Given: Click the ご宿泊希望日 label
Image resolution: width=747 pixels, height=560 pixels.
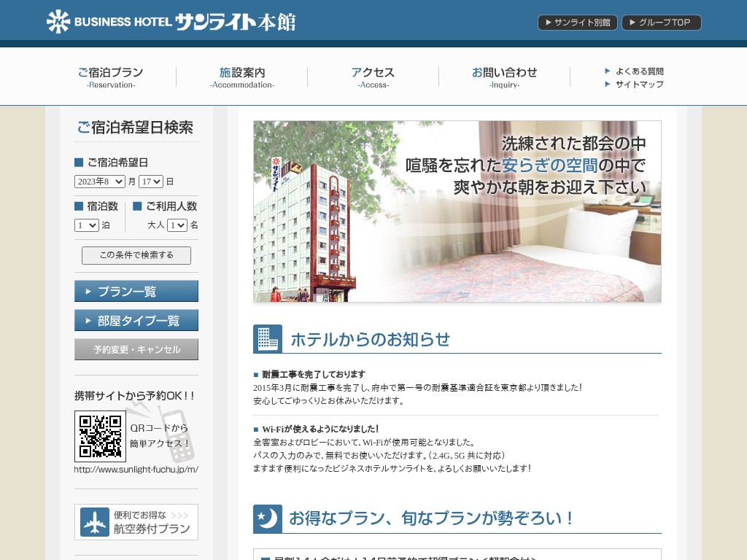Looking at the screenshot, I should pyautogui.click(x=117, y=163).
